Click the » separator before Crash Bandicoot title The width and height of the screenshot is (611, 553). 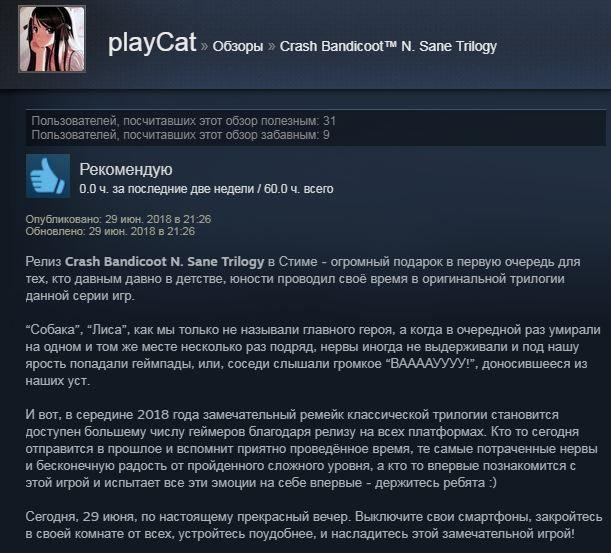[272, 46]
